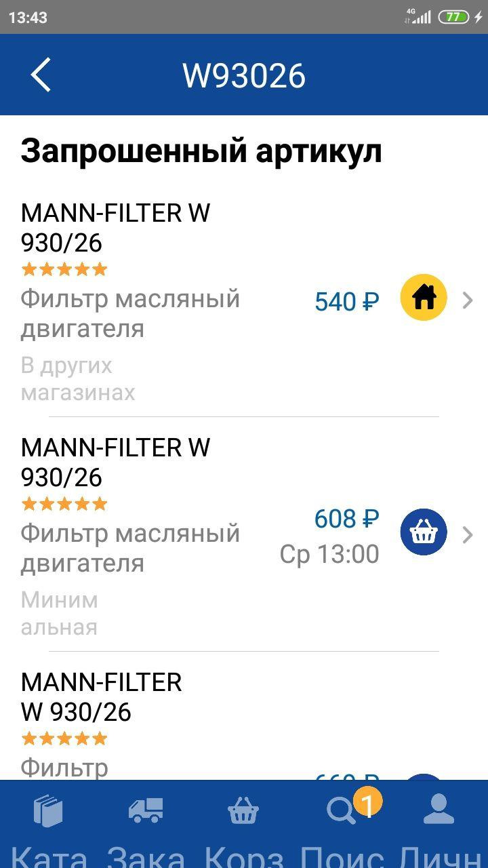Image resolution: width=488 pixels, height=868 pixels.
Task: Open personal profile icon
Action: click(439, 811)
